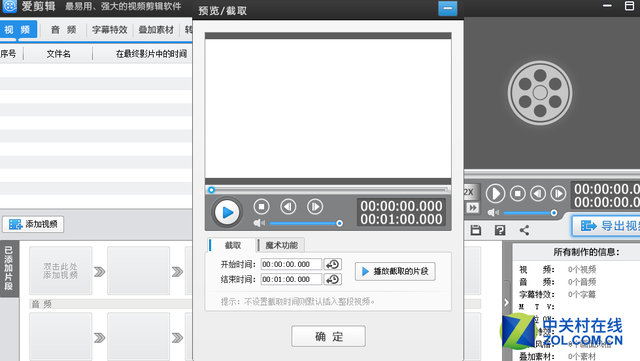Click the 添加视频 button
This screenshot has width=640, height=361.
[33, 224]
